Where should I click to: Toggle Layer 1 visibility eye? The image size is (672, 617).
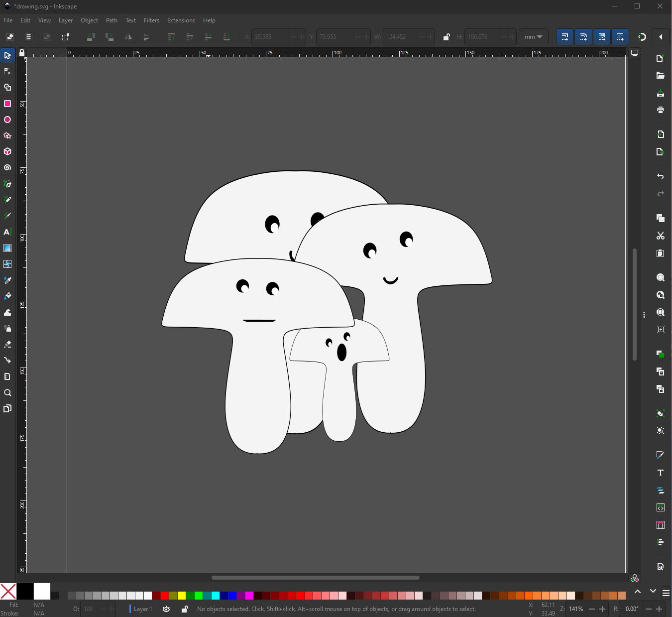[166, 609]
